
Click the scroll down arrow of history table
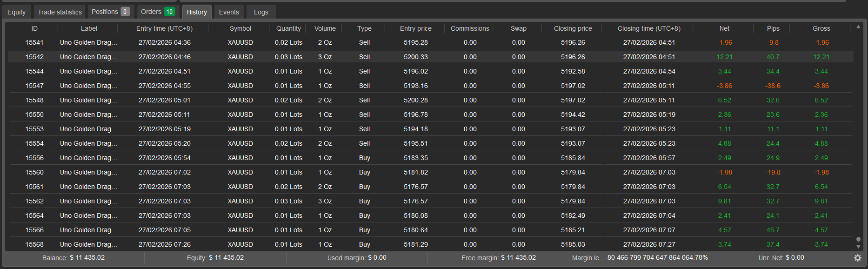pyautogui.click(x=858, y=247)
